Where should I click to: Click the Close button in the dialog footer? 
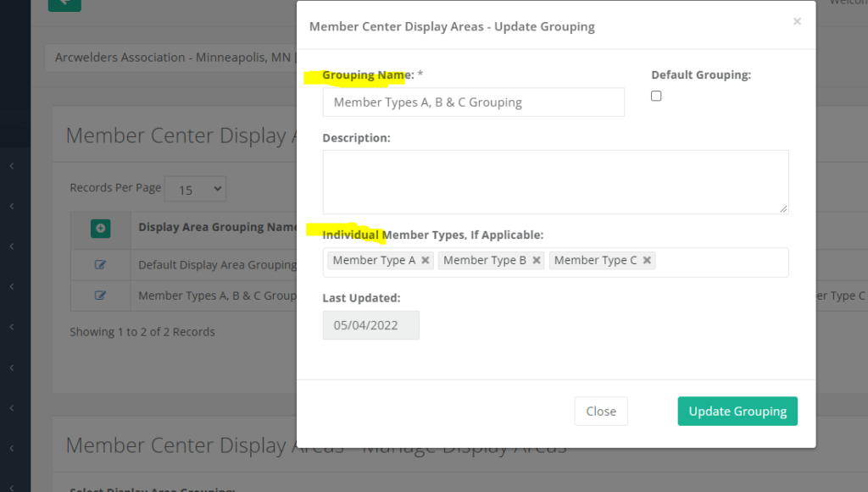(601, 412)
